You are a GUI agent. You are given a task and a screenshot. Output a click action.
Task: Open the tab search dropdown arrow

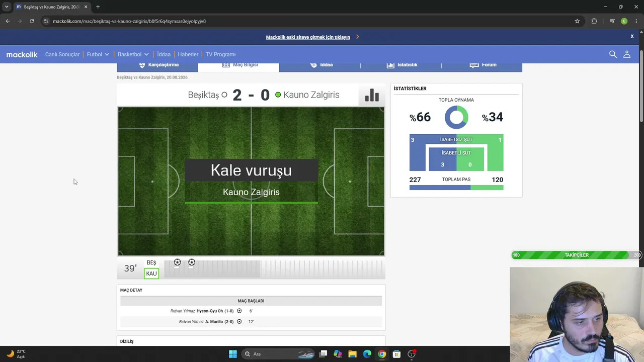pos(7,7)
